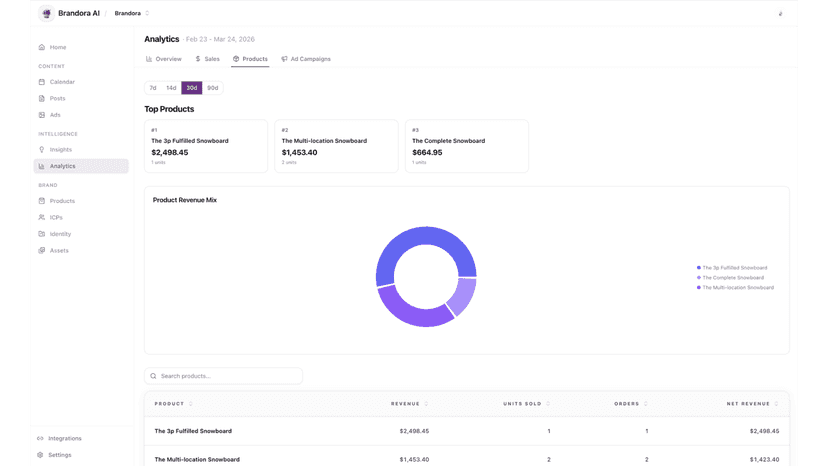This screenshot has width=828, height=466.
Task: Click the Overview tab bar-chart icon
Action: [x=149, y=59]
